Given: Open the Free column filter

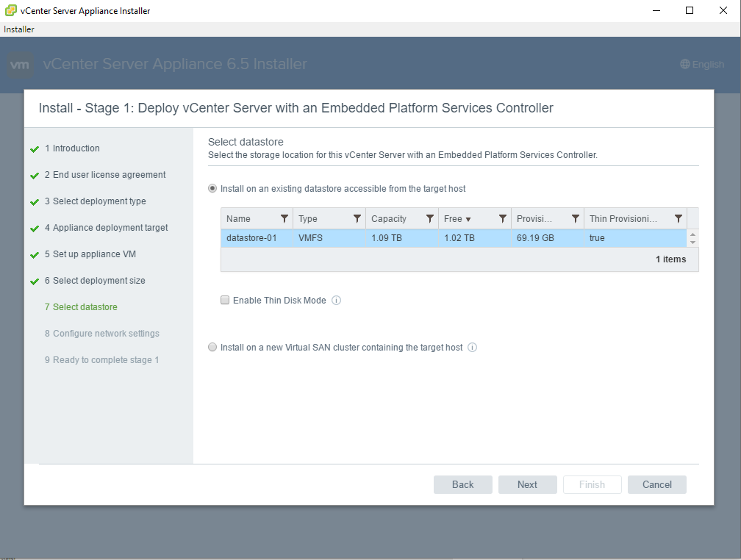Looking at the screenshot, I should tap(502, 219).
